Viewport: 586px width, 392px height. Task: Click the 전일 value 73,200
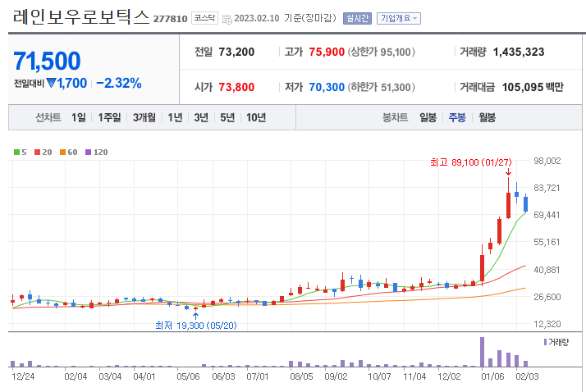click(236, 52)
